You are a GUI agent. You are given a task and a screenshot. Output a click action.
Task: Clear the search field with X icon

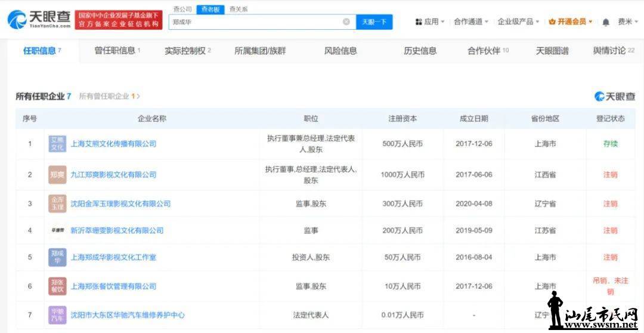[346, 22]
